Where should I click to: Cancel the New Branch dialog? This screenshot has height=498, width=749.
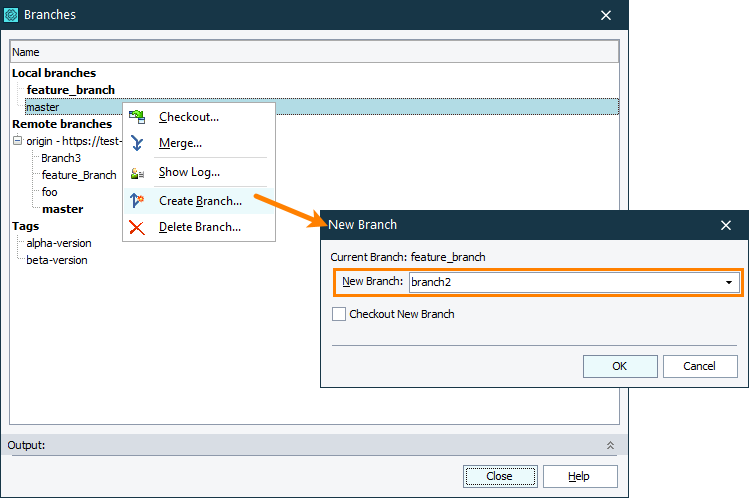click(x=700, y=366)
